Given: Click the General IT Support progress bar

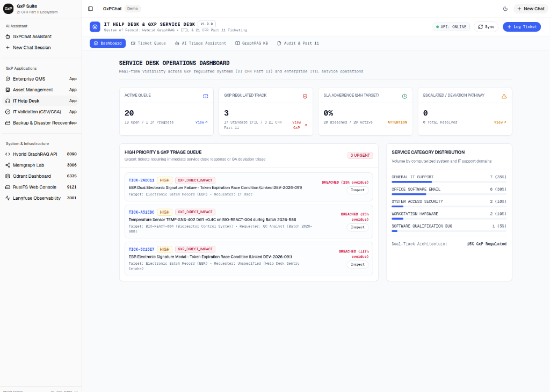Looking at the screenshot, I should click(x=448, y=182).
